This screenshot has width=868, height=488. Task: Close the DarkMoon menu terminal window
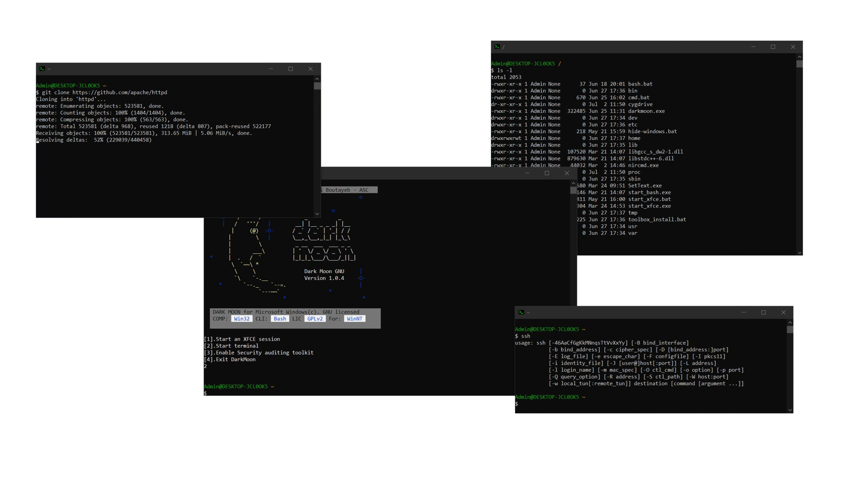(x=567, y=173)
